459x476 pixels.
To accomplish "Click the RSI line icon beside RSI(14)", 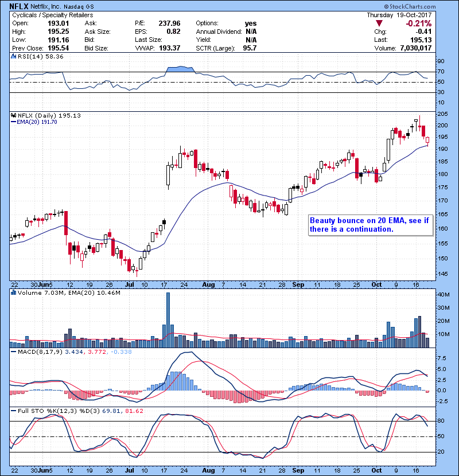I will pyautogui.click(x=13, y=56).
